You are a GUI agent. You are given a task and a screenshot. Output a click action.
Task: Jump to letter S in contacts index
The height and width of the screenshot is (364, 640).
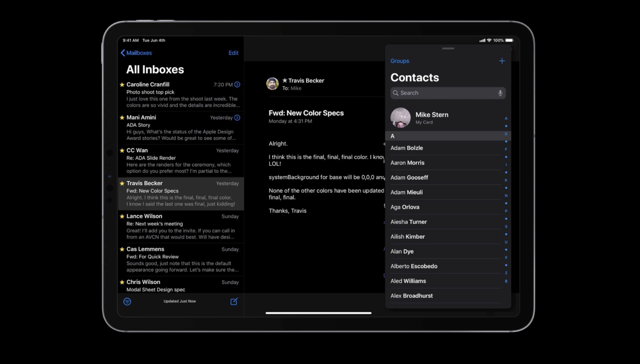pyautogui.click(x=506, y=227)
